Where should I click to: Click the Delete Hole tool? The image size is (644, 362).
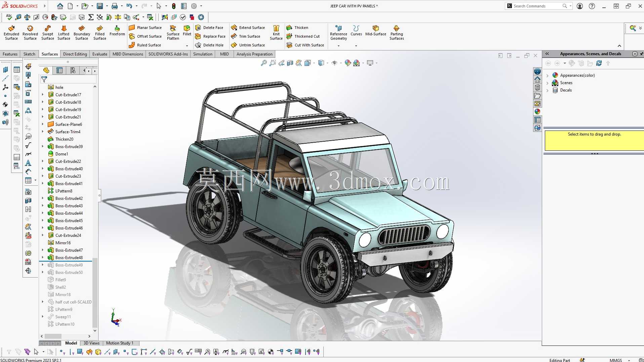pos(209,45)
